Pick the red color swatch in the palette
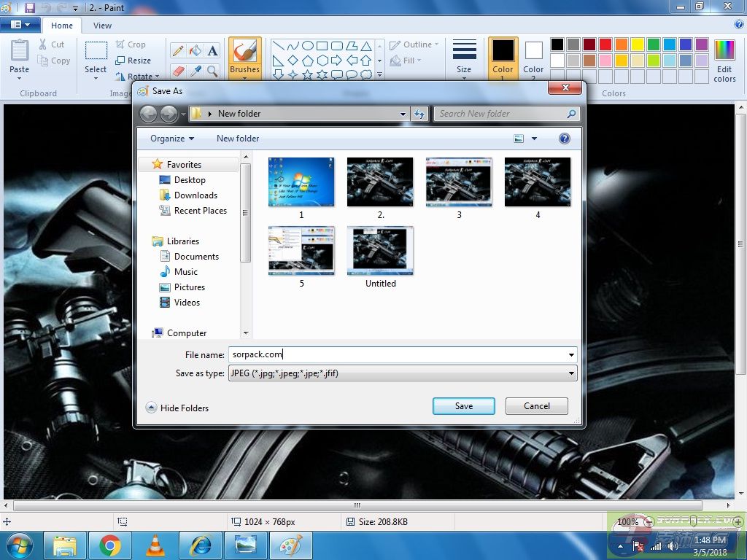 605,44
